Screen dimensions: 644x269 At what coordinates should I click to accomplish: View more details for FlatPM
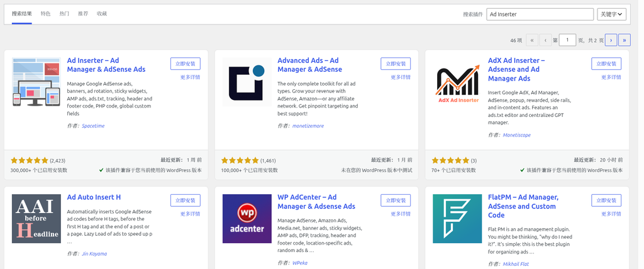click(611, 214)
